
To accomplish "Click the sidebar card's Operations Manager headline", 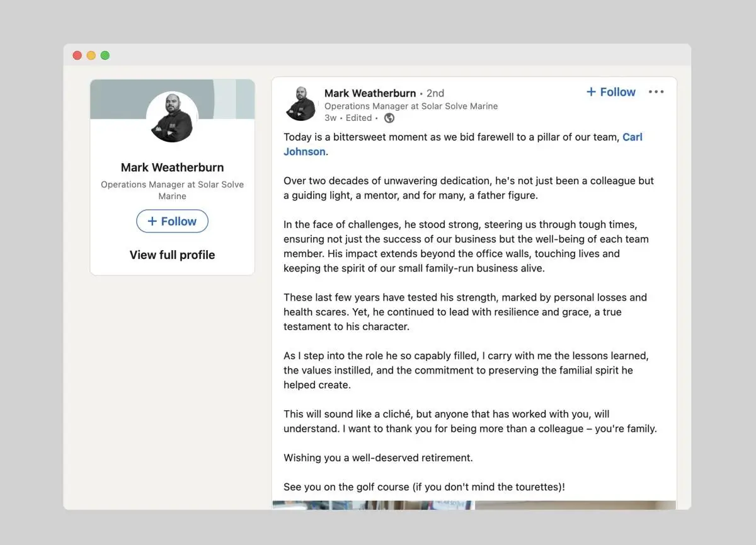I will (x=172, y=190).
